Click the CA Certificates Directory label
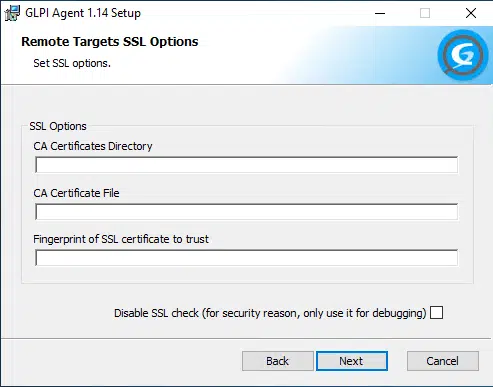This screenshot has height=387, width=493. click(93, 146)
